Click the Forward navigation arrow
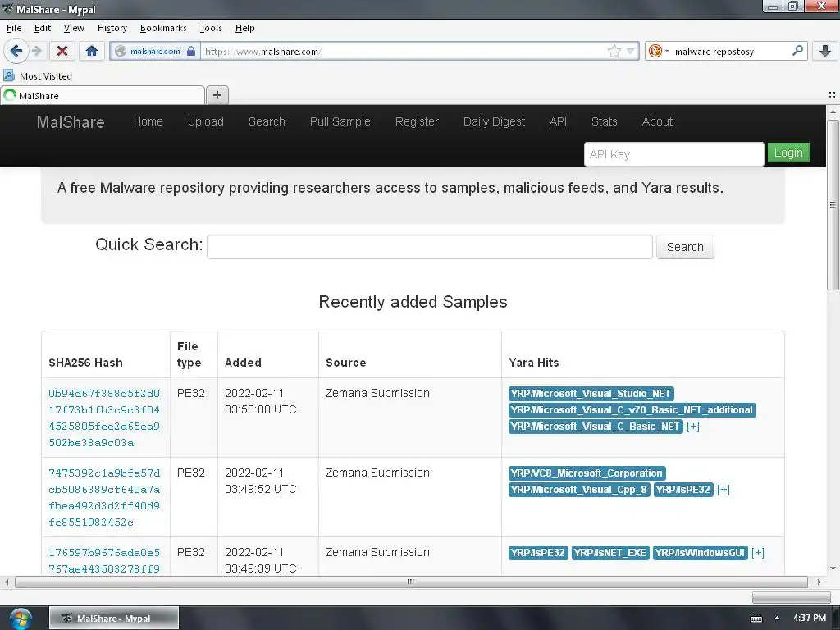840x630 pixels. [x=37, y=51]
